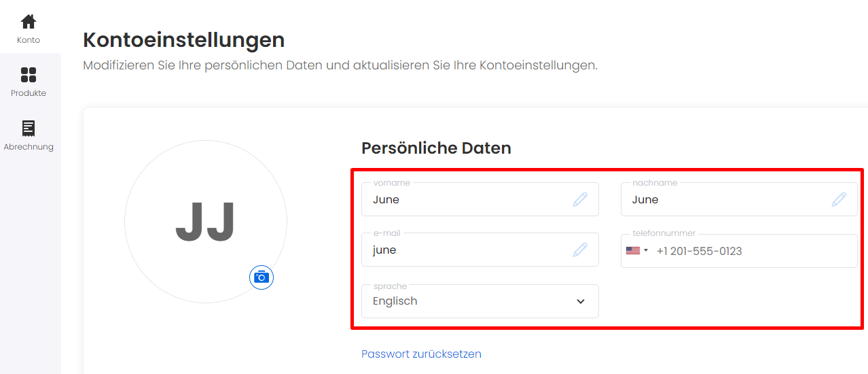This screenshot has width=868, height=374.
Task: Click the camera icon on avatar
Action: pos(261,277)
